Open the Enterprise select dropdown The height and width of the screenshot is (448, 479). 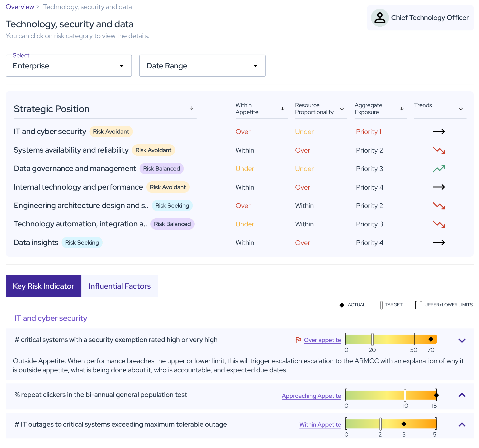69,66
